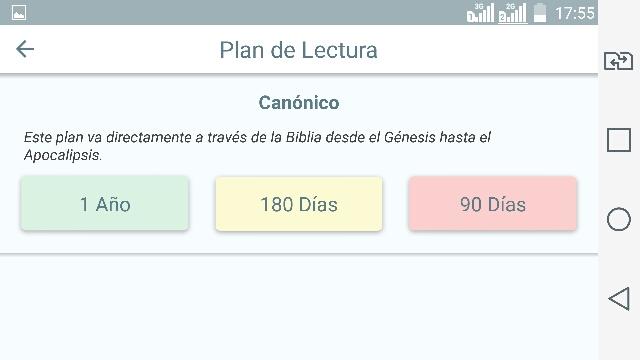Tap the empty area below the plan card
The image size is (640, 360).
click(x=299, y=307)
